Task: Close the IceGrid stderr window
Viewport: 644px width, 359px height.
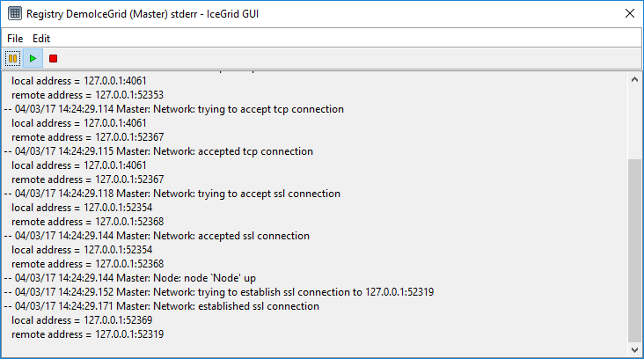Action: [x=629, y=14]
